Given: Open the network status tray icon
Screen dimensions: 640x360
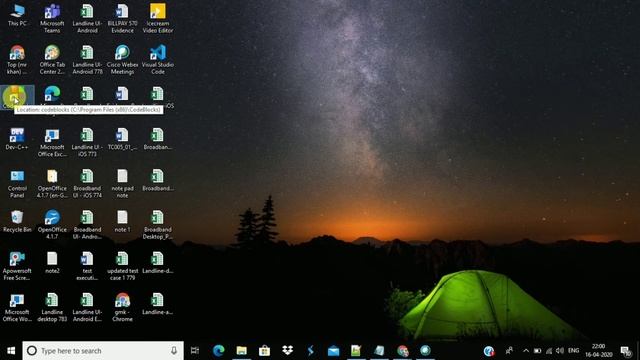Looking at the screenshot, I should pos(549,351).
